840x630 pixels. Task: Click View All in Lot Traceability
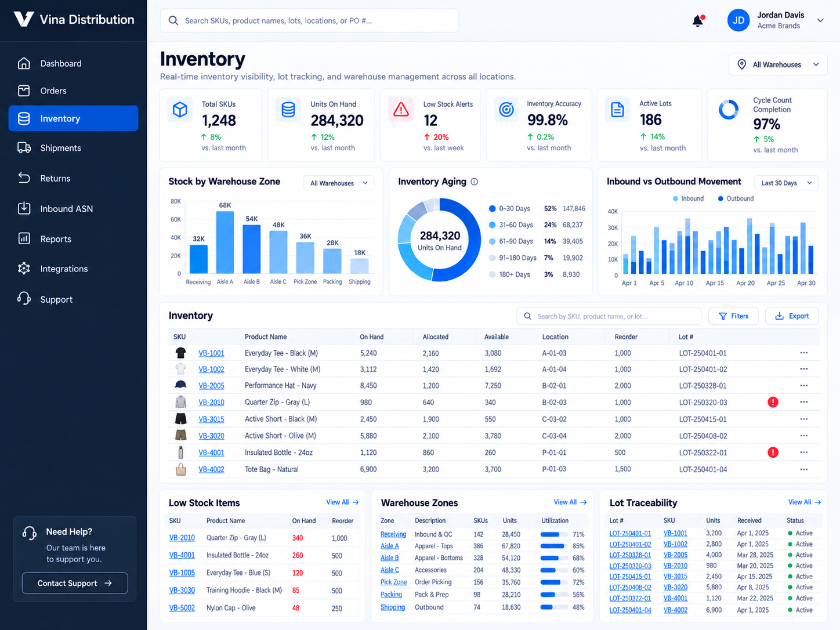click(x=805, y=502)
